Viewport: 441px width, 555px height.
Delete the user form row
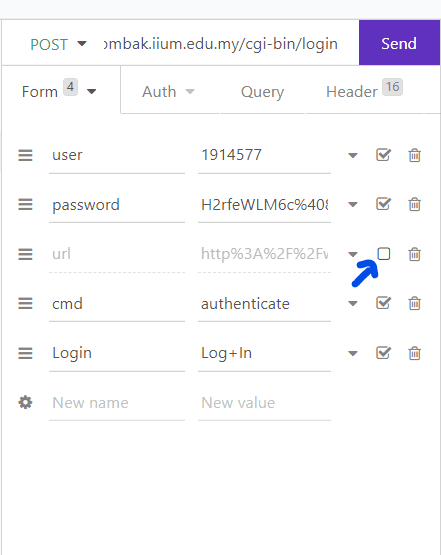click(x=414, y=155)
